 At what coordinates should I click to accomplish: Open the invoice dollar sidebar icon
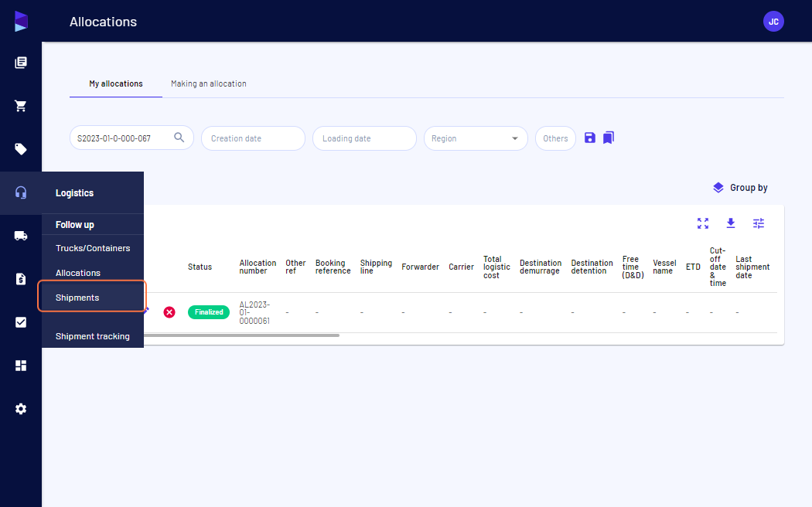21,279
